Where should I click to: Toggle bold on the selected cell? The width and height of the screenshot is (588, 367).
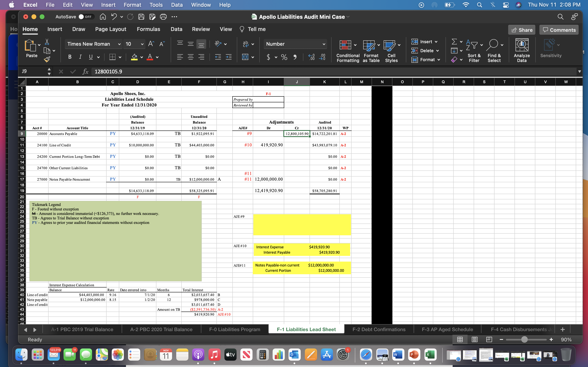[x=70, y=57]
